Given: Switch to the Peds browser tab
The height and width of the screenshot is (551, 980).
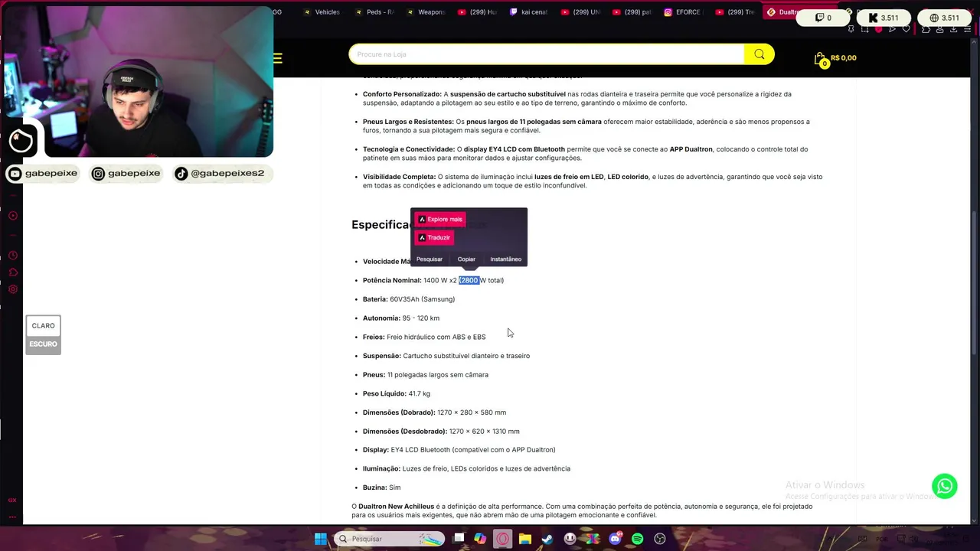Looking at the screenshot, I should click(375, 12).
